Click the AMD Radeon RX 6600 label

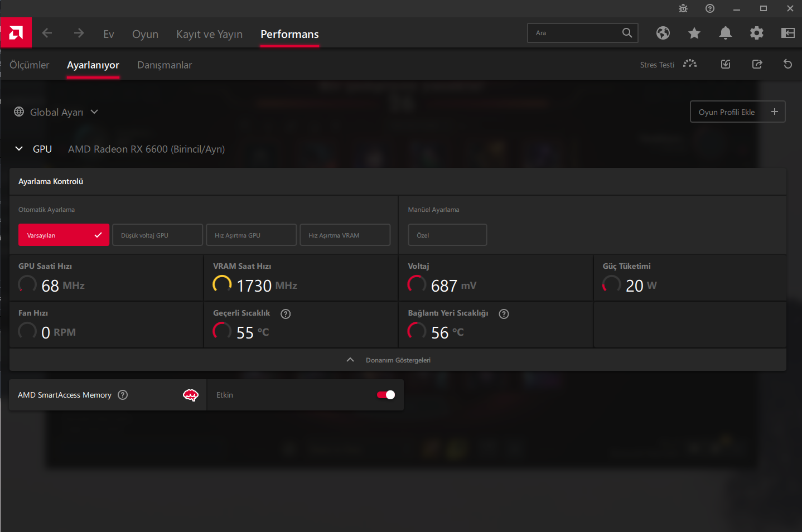pyautogui.click(x=146, y=149)
